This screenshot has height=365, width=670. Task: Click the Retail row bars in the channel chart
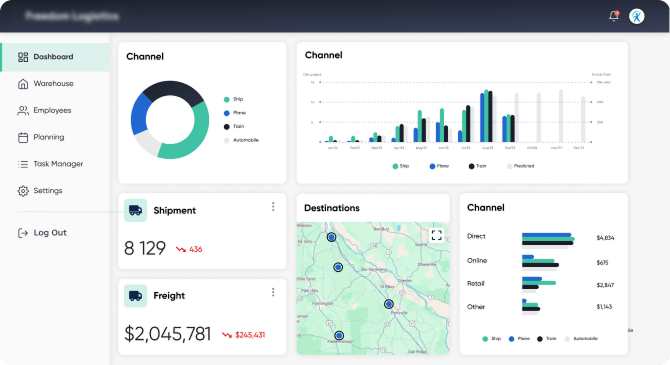tap(539, 284)
